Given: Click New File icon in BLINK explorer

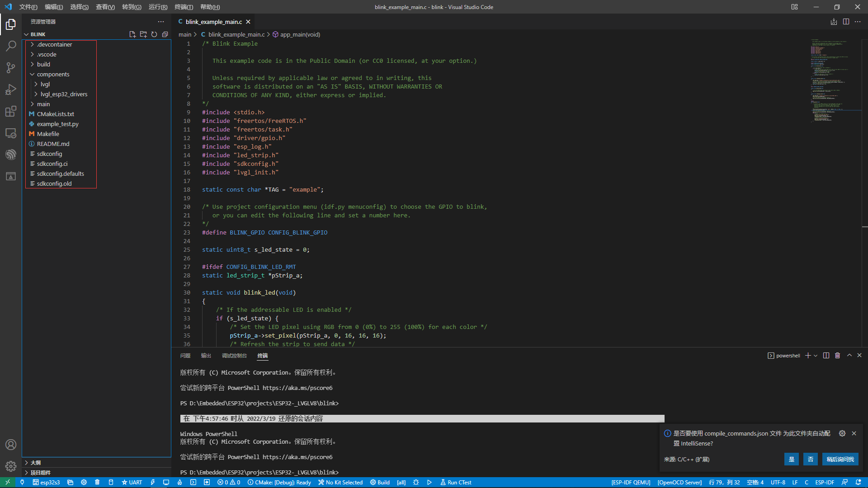Looking at the screenshot, I should (x=132, y=34).
